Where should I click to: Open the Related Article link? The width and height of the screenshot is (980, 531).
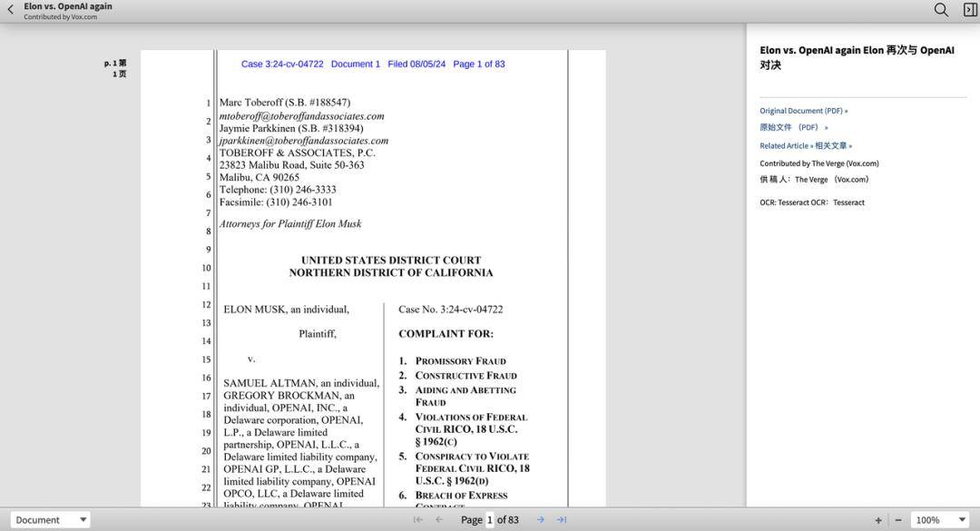tap(786, 145)
